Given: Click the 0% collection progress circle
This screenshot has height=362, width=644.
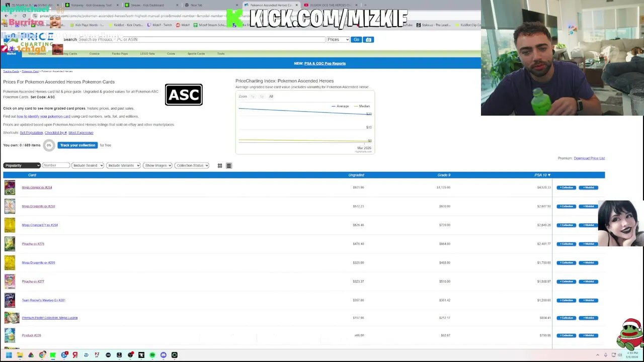Looking at the screenshot, I should (49, 145).
